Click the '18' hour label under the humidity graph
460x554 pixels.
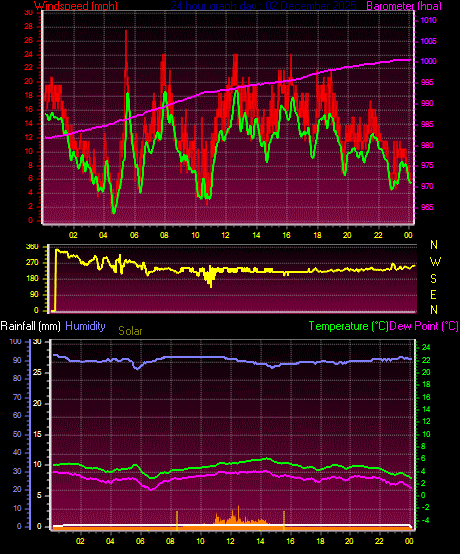click(320, 541)
